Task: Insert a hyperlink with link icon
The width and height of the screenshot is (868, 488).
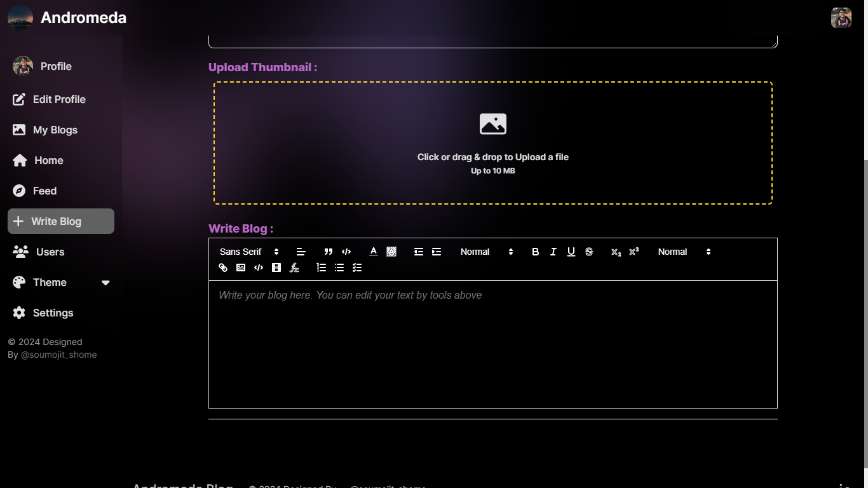Action: click(223, 268)
